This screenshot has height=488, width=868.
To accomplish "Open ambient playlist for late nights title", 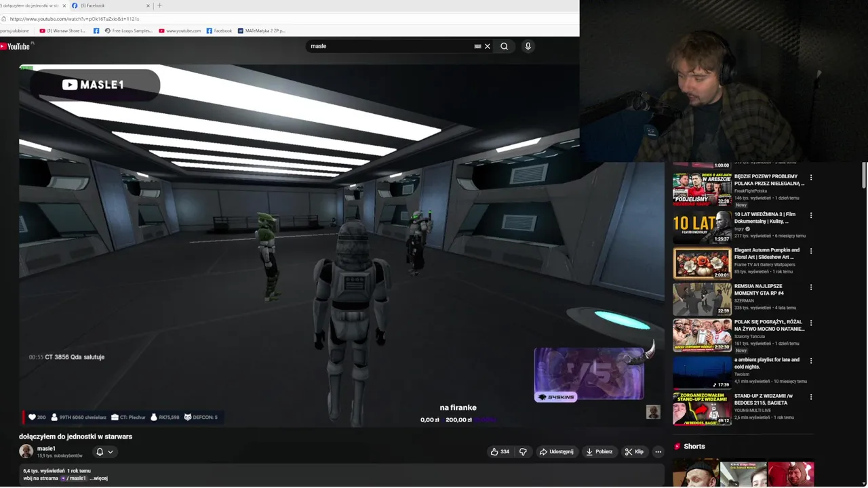I will pyautogui.click(x=767, y=363).
